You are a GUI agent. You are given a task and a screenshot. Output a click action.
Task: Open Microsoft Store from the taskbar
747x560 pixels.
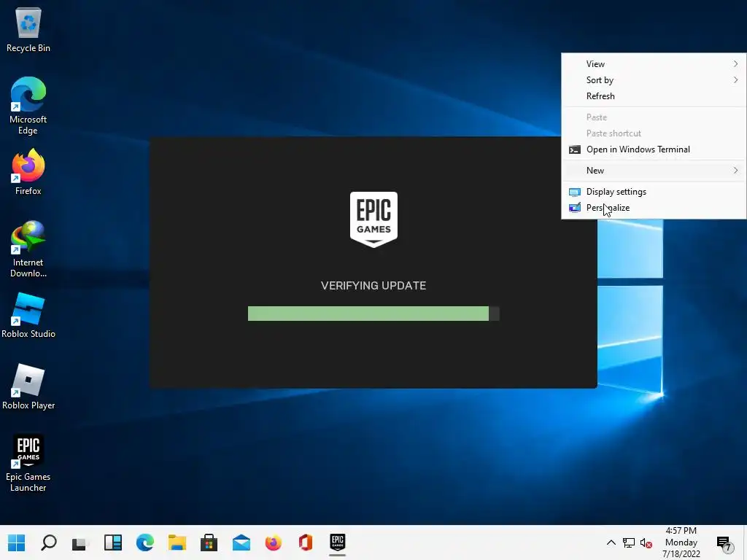point(209,542)
